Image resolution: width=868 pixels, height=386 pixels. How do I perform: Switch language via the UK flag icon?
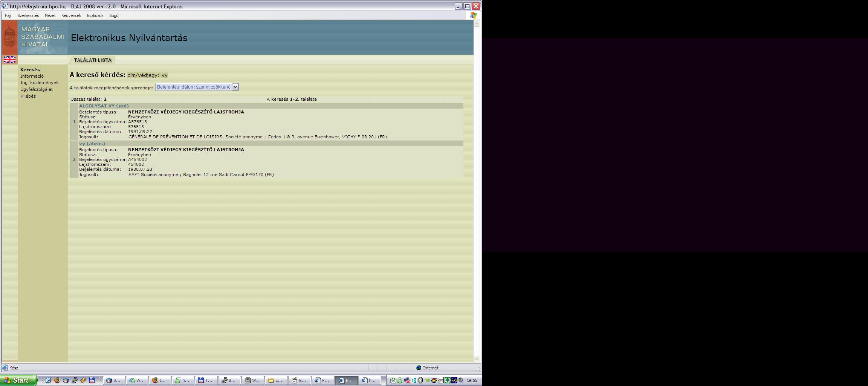click(10, 60)
